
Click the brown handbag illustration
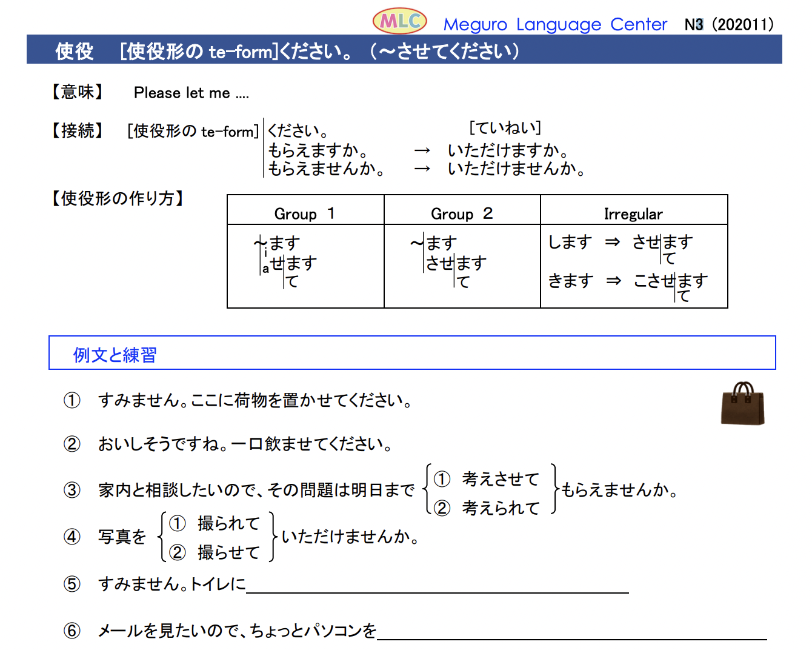coord(742,403)
